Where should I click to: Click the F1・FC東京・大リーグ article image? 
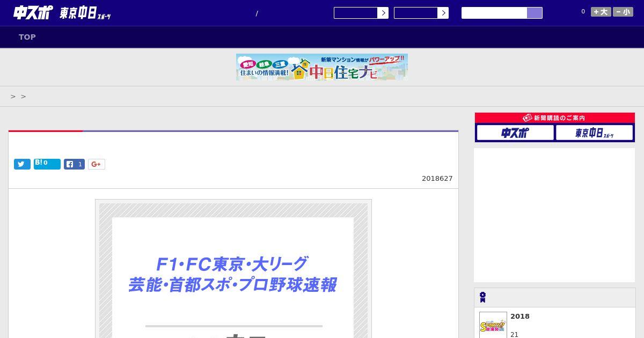click(233, 269)
